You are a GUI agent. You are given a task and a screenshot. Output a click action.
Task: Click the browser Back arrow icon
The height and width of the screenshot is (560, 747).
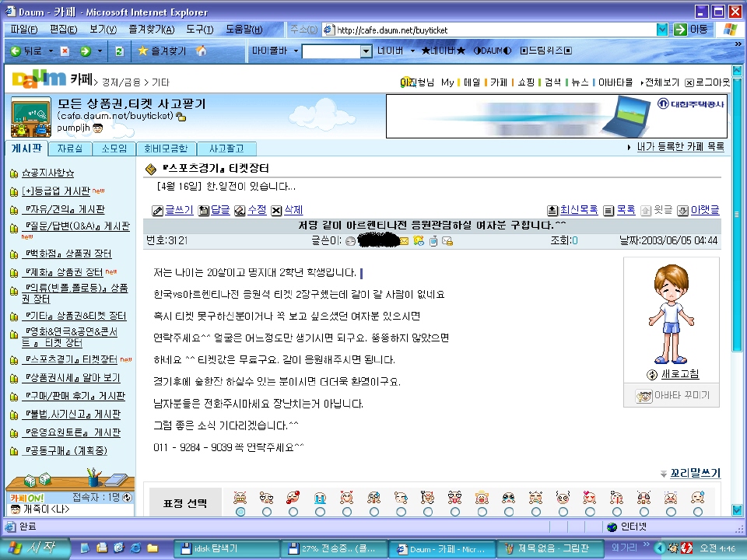click(16, 51)
